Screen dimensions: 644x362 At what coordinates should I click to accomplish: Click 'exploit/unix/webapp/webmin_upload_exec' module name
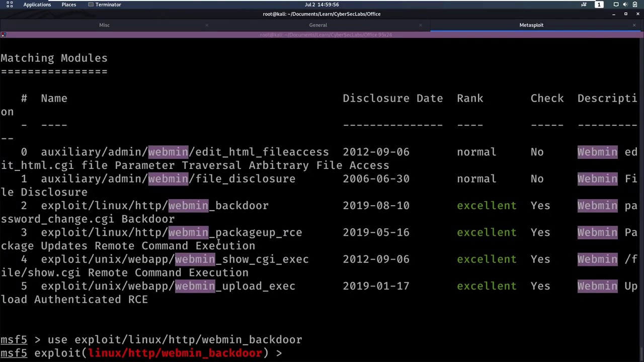pos(168,286)
